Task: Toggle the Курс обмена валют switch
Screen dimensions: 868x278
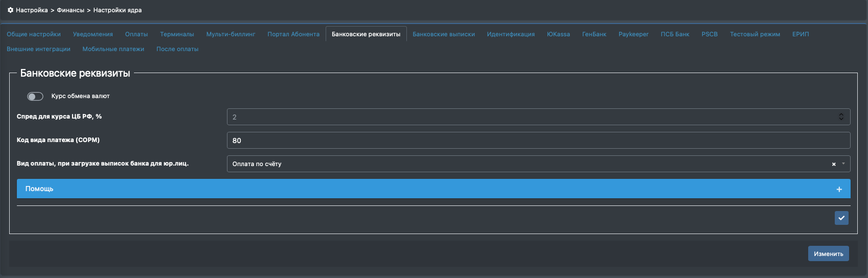Action: click(x=35, y=96)
